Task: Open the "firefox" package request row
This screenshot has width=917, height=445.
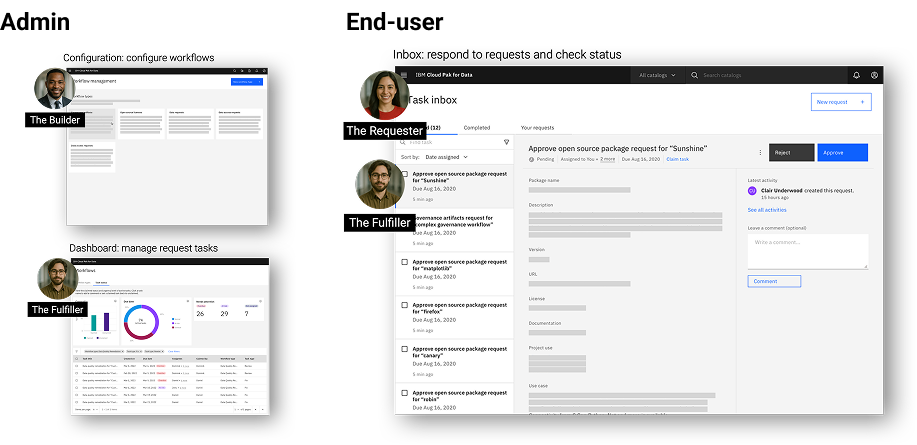Action: (x=454, y=318)
